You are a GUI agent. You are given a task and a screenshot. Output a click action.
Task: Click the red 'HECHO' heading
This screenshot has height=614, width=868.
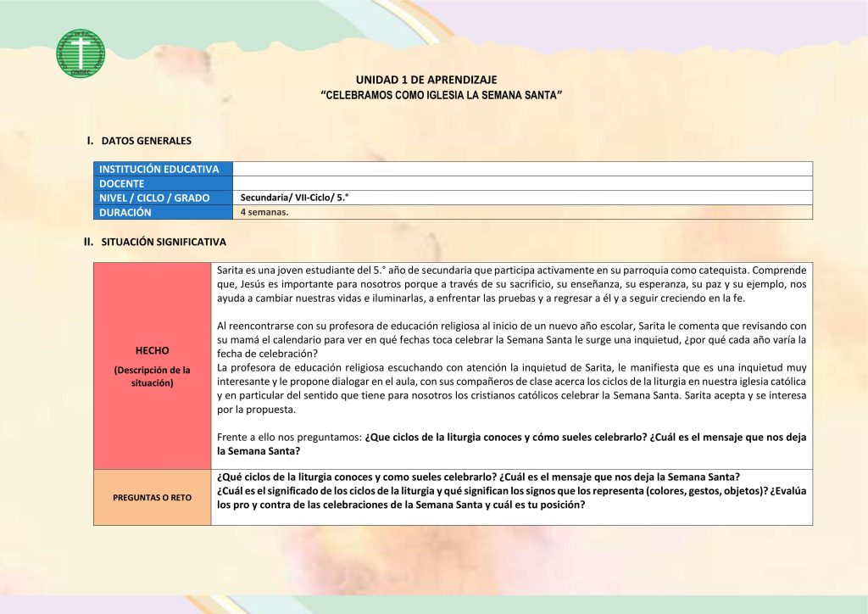[153, 350]
